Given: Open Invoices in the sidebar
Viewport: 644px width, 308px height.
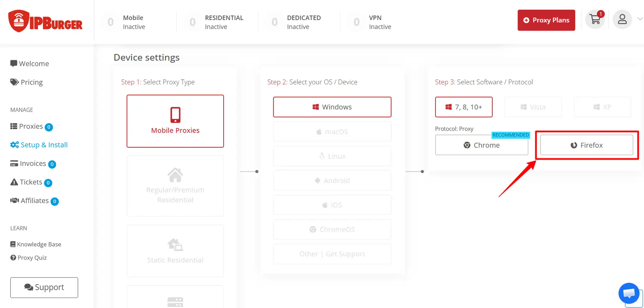Looking at the screenshot, I should [x=33, y=163].
